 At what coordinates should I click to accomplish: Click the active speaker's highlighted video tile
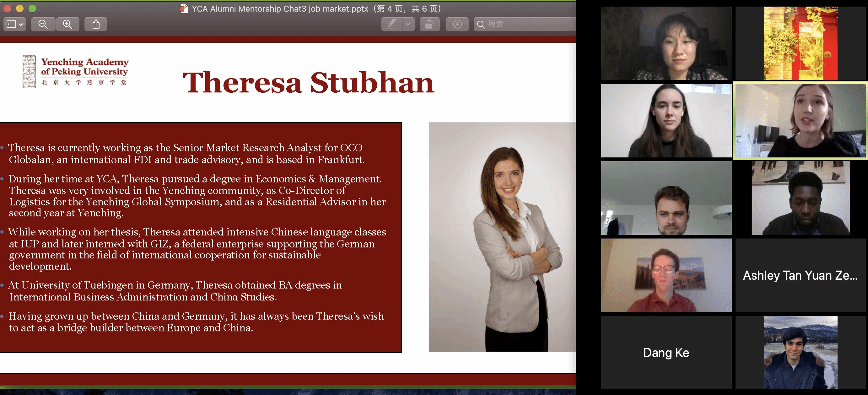click(x=800, y=121)
